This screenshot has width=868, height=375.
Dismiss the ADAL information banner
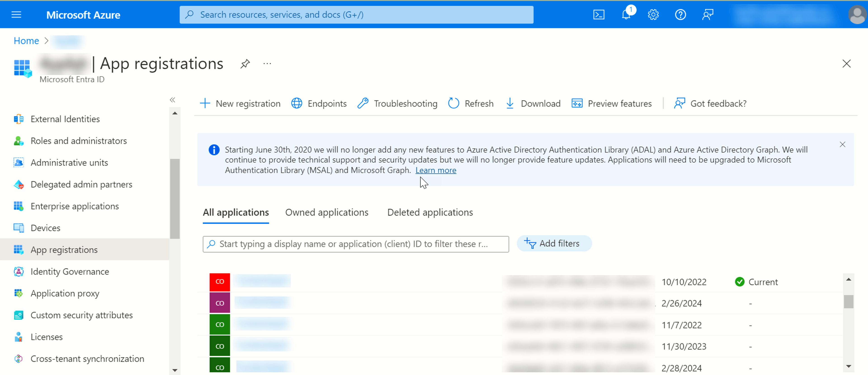[842, 144]
